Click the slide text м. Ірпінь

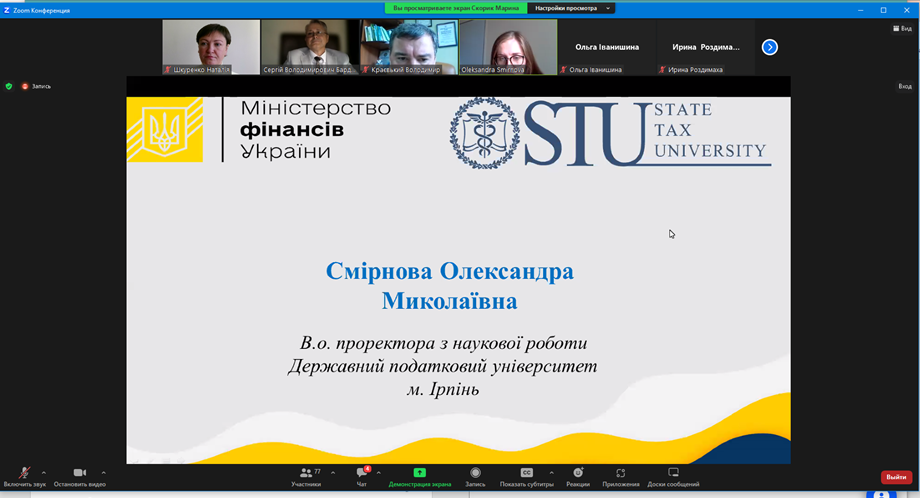(x=443, y=389)
